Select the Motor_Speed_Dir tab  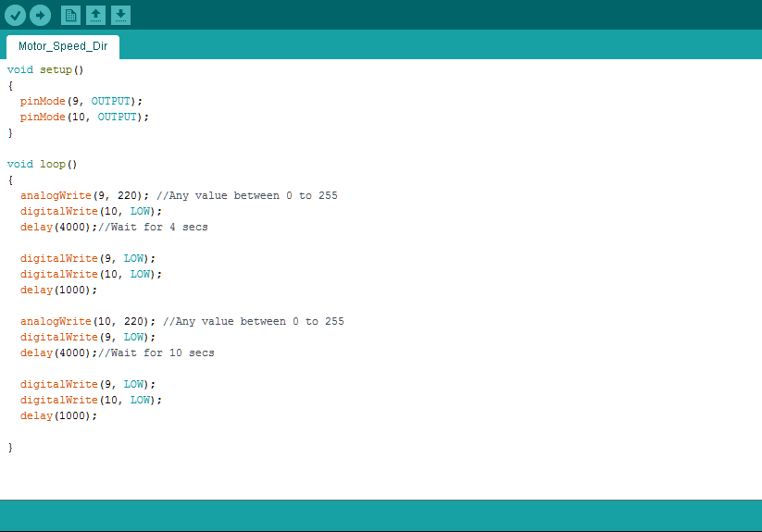point(63,46)
